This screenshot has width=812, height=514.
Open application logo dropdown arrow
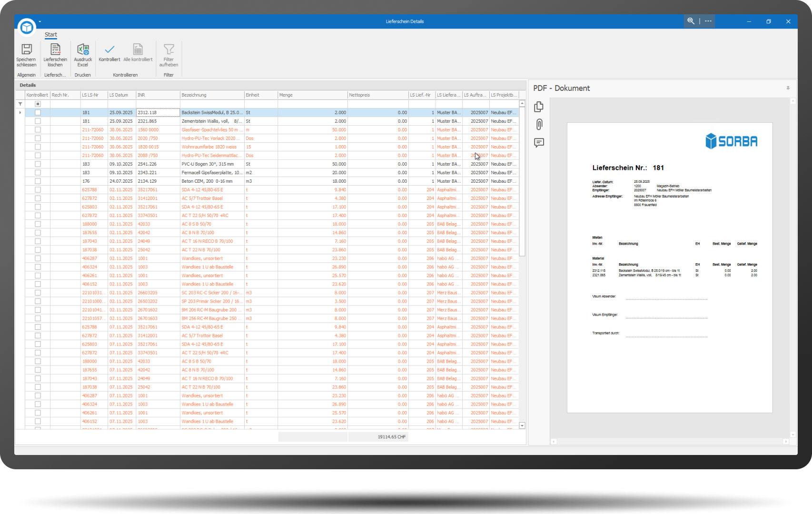click(x=40, y=21)
